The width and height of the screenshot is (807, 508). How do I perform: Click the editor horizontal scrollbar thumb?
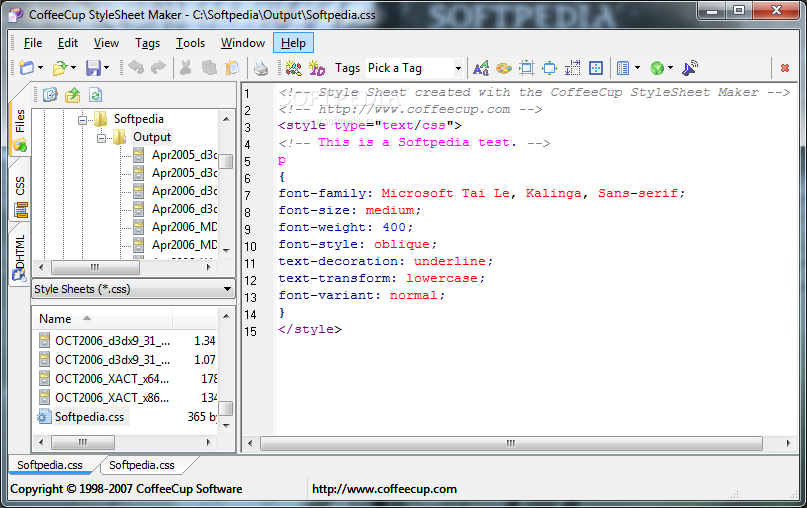511,443
